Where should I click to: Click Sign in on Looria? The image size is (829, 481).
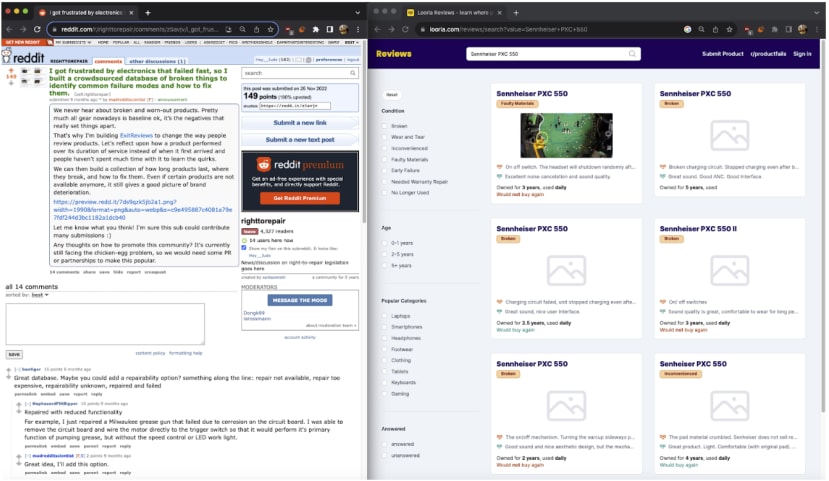802,54
